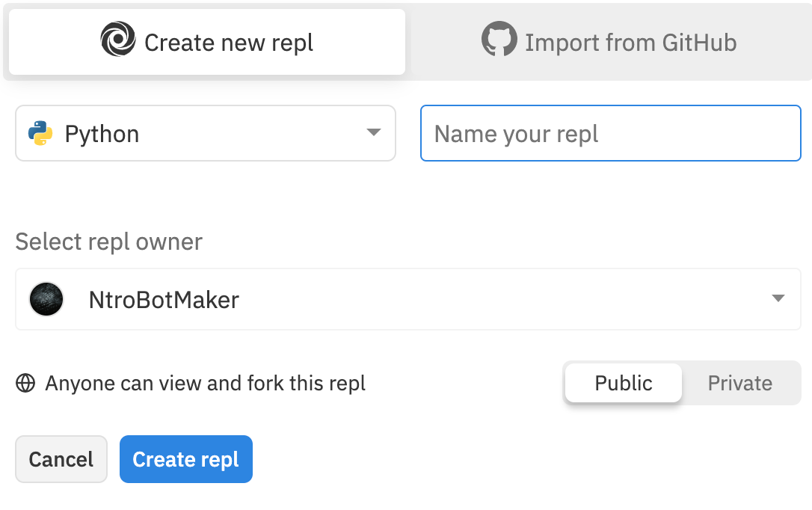Viewport: 812px width, 510px height.
Task: Switch repl visibility to Private
Action: [x=739, y=383]
